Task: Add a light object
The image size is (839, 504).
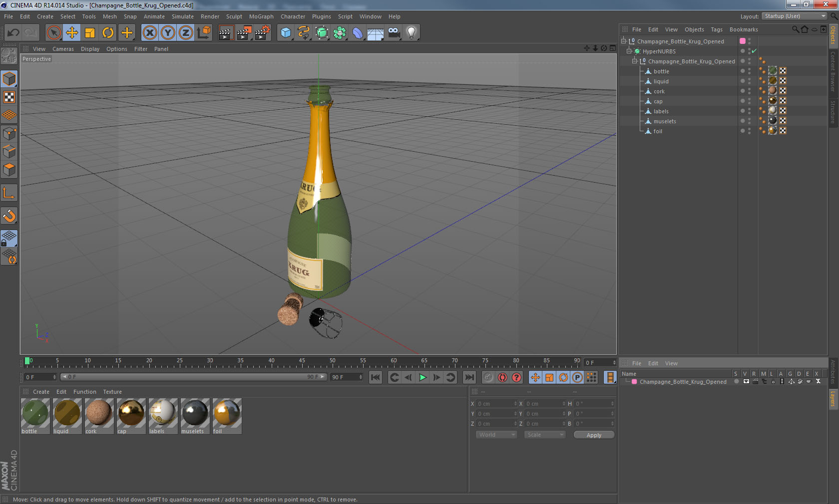Action: [412, 33]
